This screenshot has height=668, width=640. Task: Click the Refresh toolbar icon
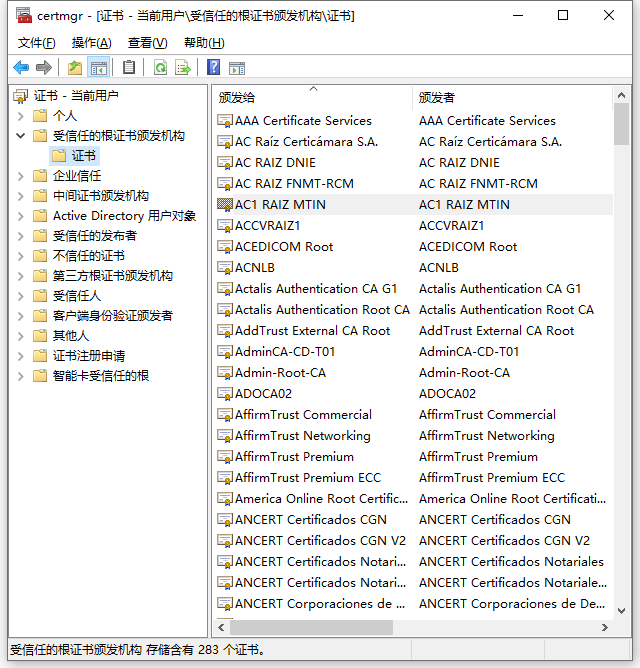click(160, 67)
